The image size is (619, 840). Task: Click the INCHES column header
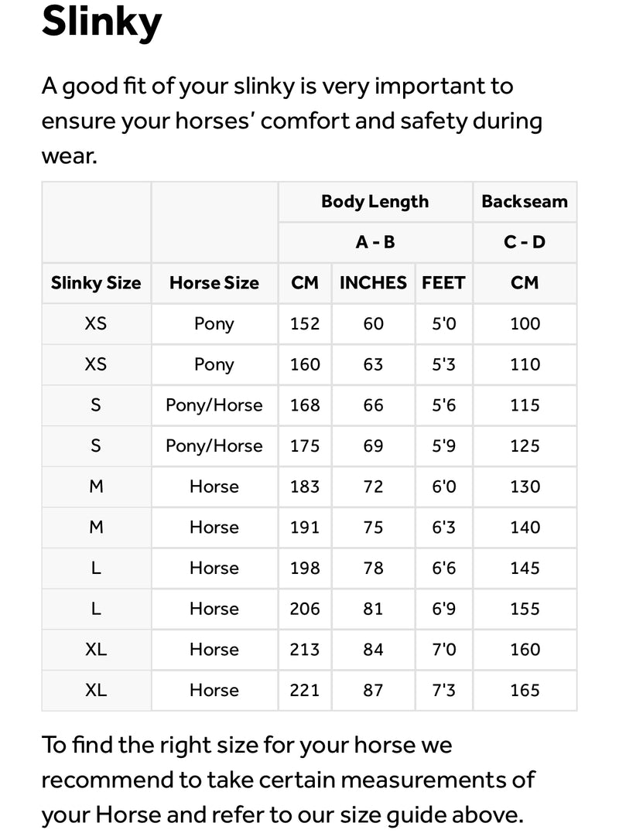click(x=373, y=283)
